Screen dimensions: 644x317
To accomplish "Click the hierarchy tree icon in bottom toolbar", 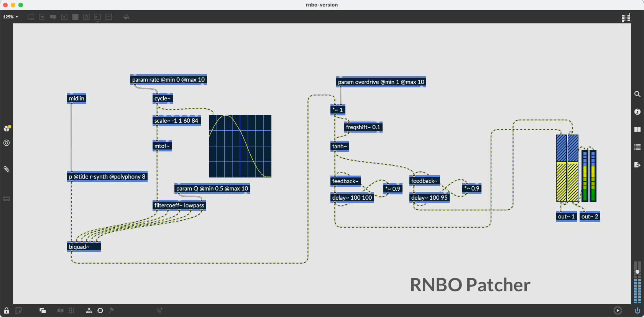I will point(89,310).
